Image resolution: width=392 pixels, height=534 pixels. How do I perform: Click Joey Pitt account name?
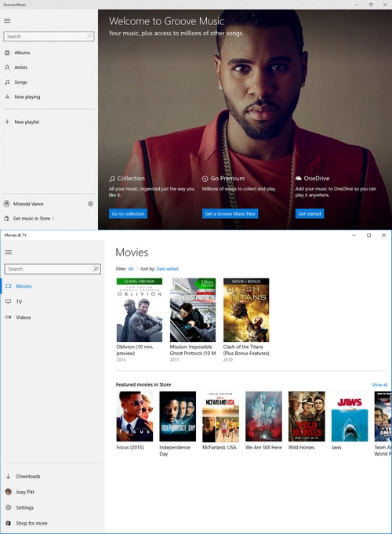(25, 492)
